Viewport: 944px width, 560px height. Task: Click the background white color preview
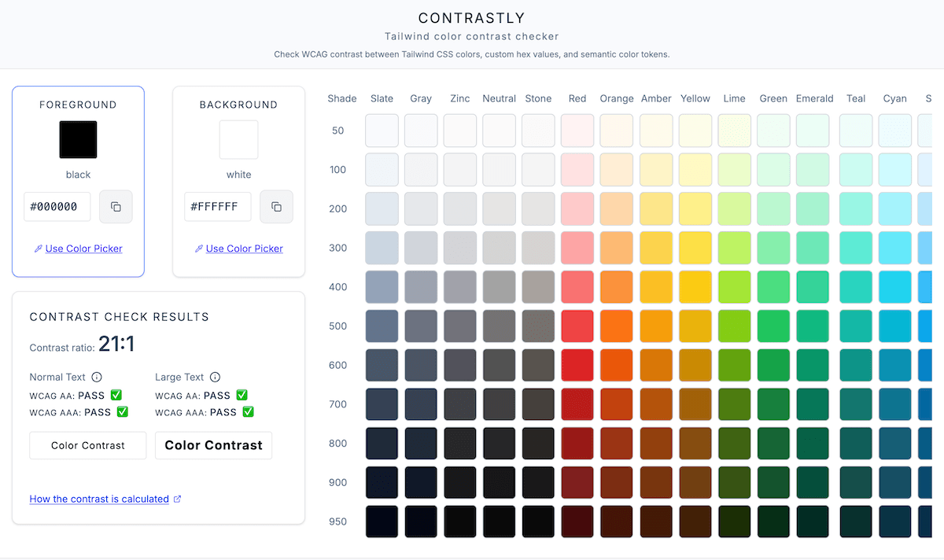(238, 139)
